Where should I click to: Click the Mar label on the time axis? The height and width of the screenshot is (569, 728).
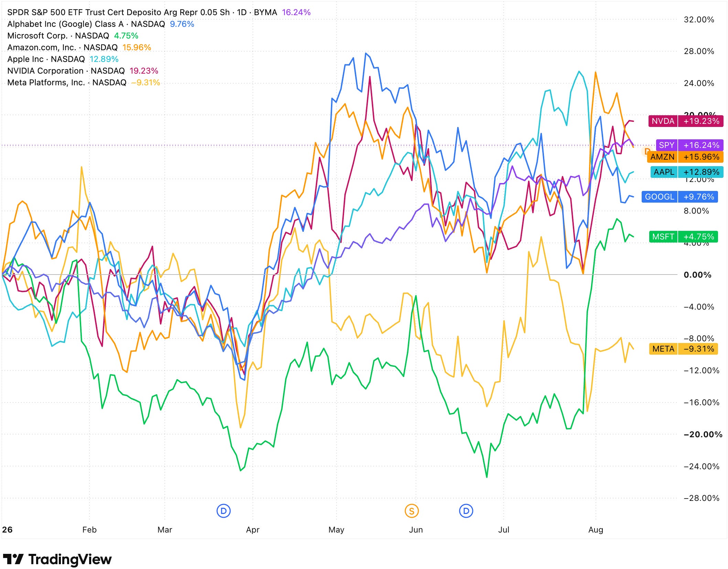(x=165, y=529)
